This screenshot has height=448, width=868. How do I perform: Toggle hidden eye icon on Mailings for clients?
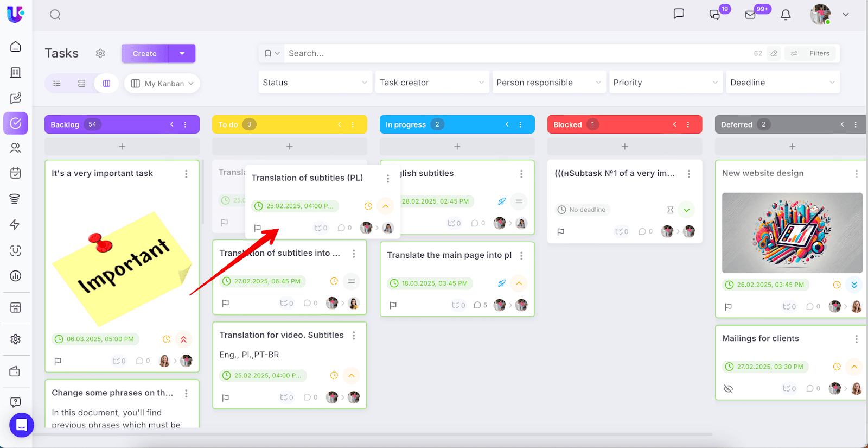(x=729, y=389)
